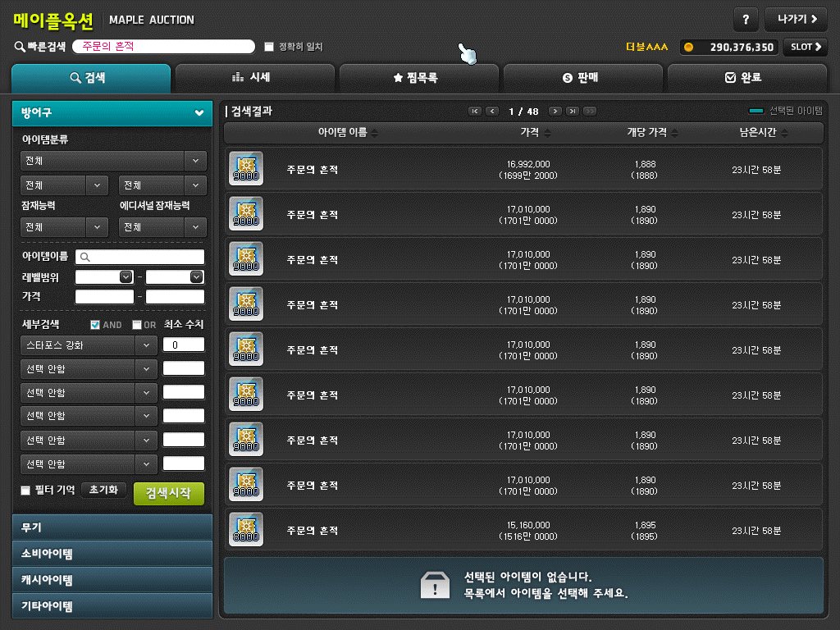The height and width of the screenshot is (630, 840).
Task: Click unit price 1,895 cell
Action: (x=645, y=531)
